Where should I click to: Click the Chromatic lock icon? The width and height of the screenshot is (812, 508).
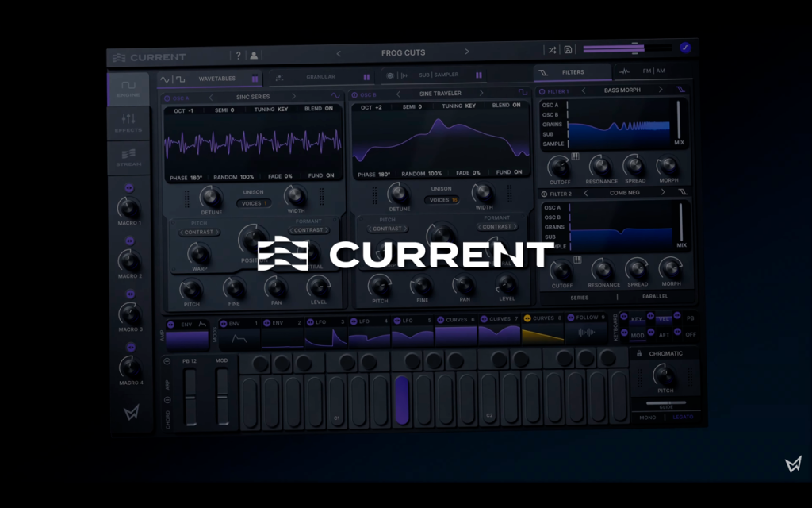point(639,353)
